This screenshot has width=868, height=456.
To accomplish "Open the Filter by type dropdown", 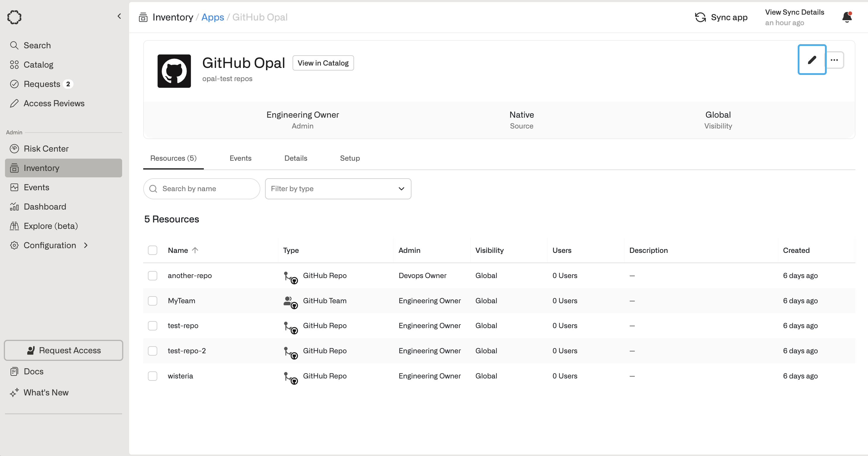I will point(338,188).
